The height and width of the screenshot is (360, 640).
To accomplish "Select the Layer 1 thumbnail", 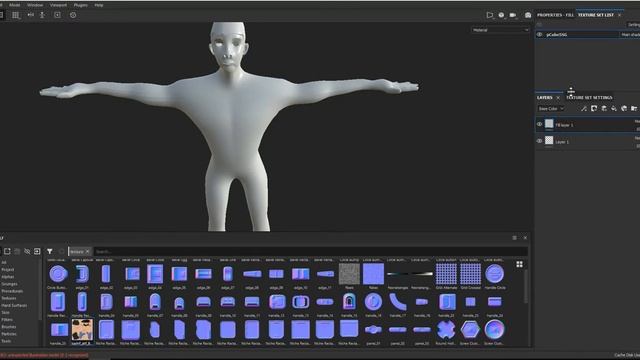I will (549, 140).
